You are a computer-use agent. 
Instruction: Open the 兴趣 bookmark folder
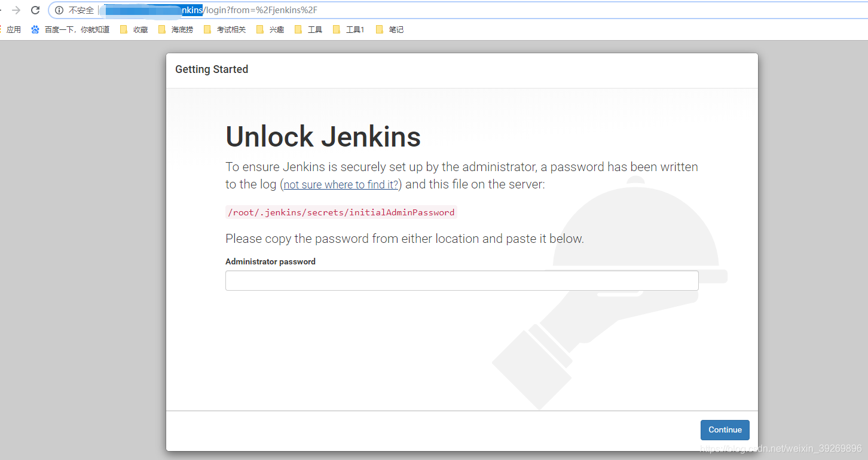(x=270, y=29)
